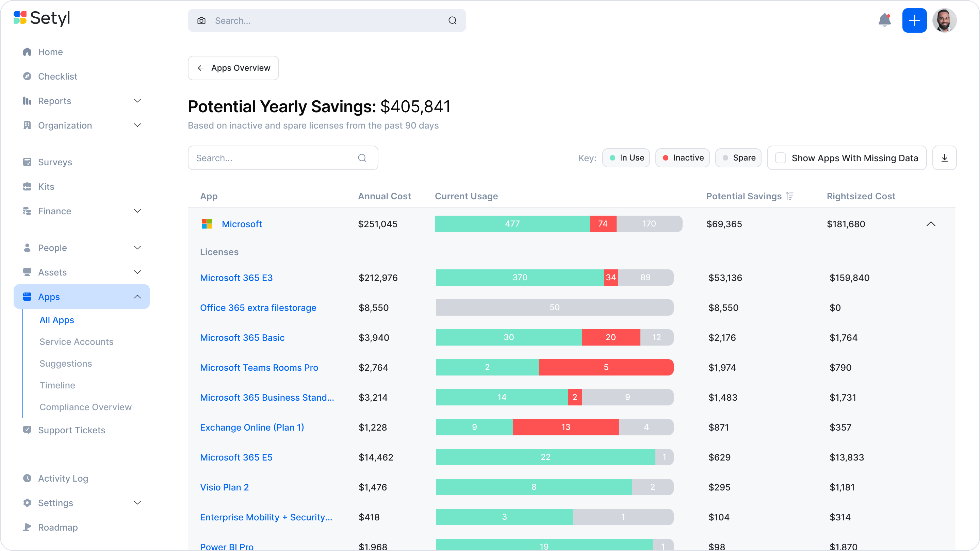Open the Suggestions page
Screen dimensions: 980x551
65,363
